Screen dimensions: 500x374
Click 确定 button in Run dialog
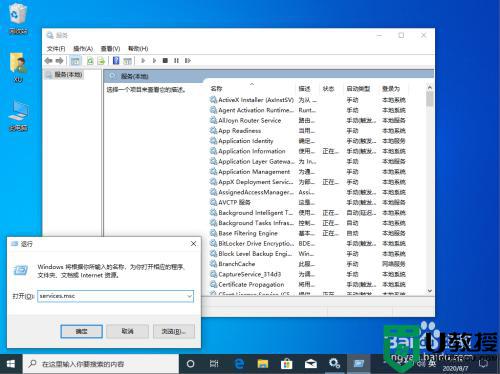point(82,331)
